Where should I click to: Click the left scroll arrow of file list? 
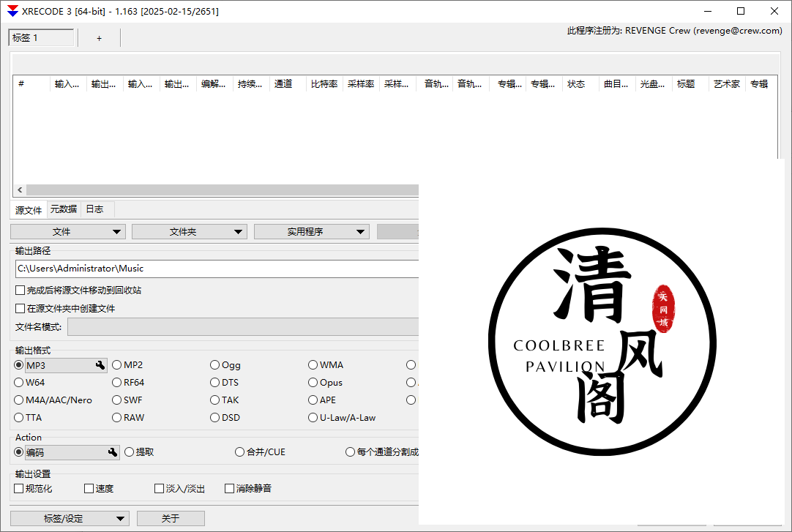(20, 190)
